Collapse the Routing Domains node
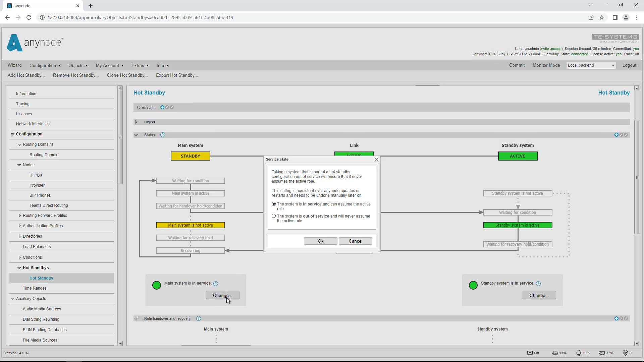Screen dimensions: 644x362 pos(19,144)
